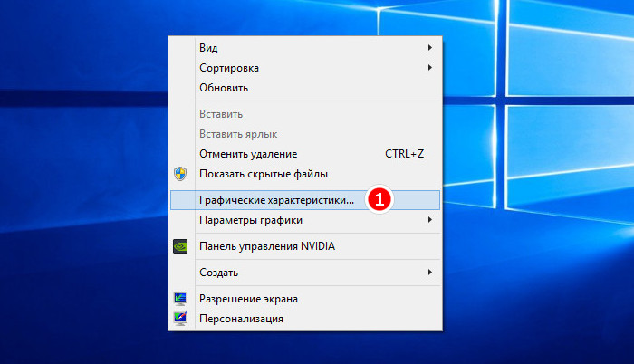Choose Отменить удаление
Screen dimensions: 634x364
[x=305, y=154]
